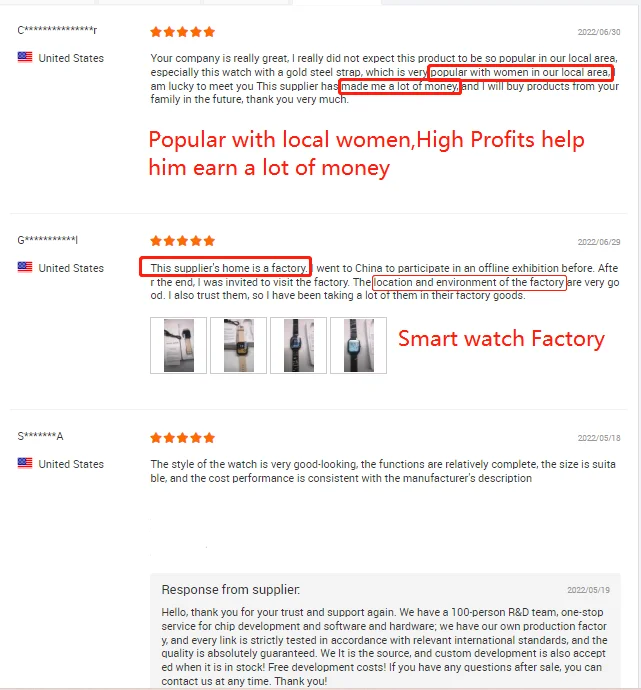
Task: Click the red "Smart watch Factory" annotation
Action: pos(501,339)
